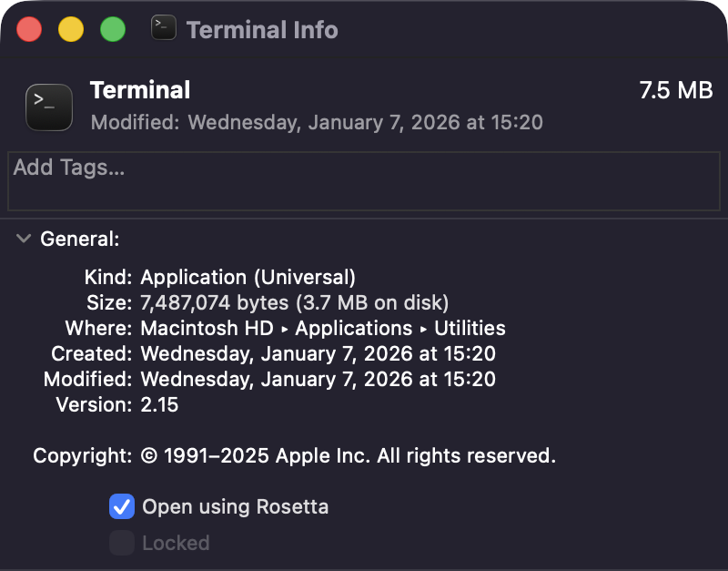Click the 7.5 MB size in header
Viewport: 728px width, 571px height.
tap(675, 90)
